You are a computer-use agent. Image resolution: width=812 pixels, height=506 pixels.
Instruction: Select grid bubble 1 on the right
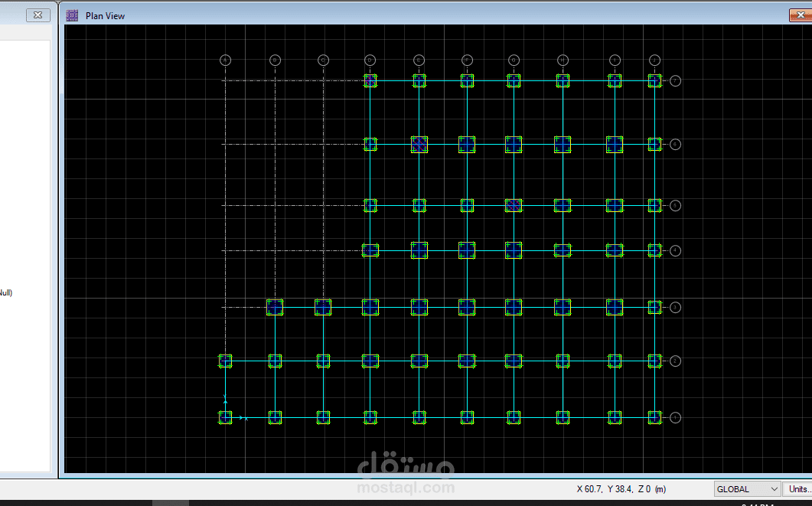click(675, 417)
